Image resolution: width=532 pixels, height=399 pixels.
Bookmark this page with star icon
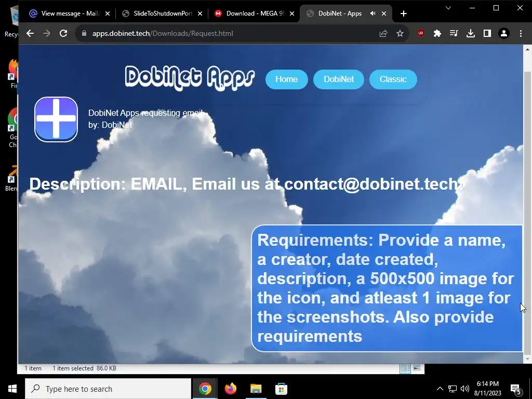coord(400,33)
